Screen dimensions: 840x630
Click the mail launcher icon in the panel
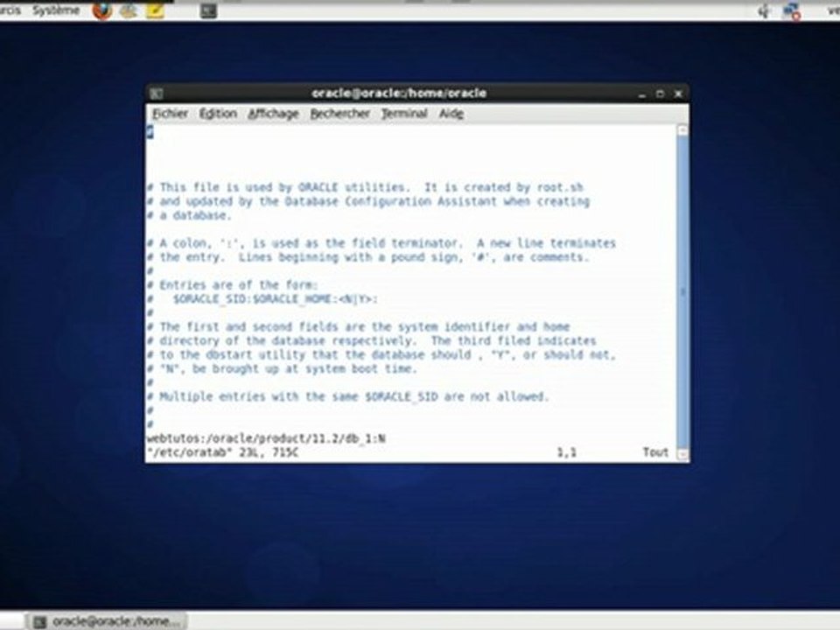(129, 10)
